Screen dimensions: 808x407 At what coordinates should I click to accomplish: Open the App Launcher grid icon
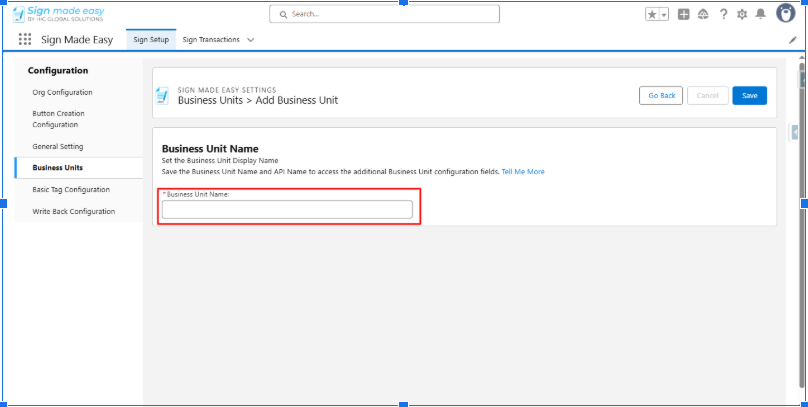[25, 40]
